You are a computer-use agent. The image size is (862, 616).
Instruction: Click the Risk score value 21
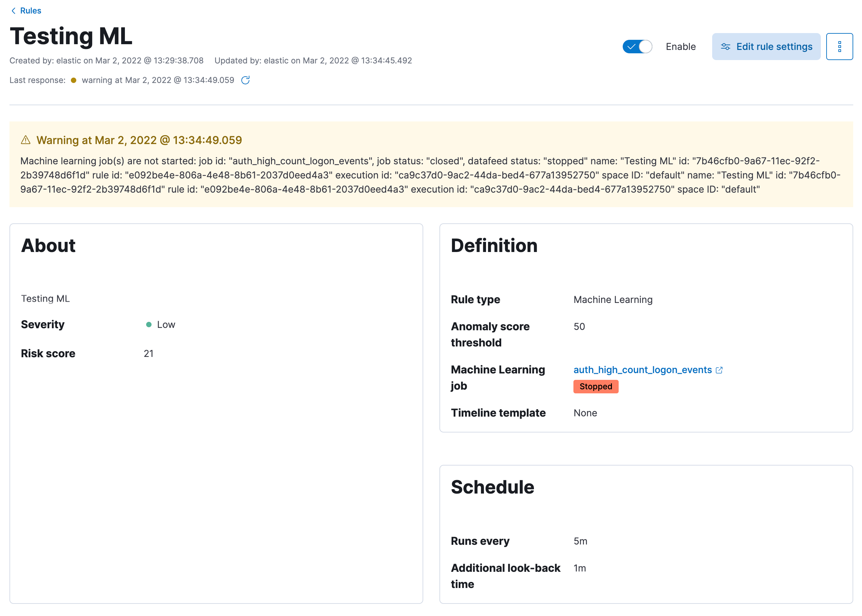149,353
